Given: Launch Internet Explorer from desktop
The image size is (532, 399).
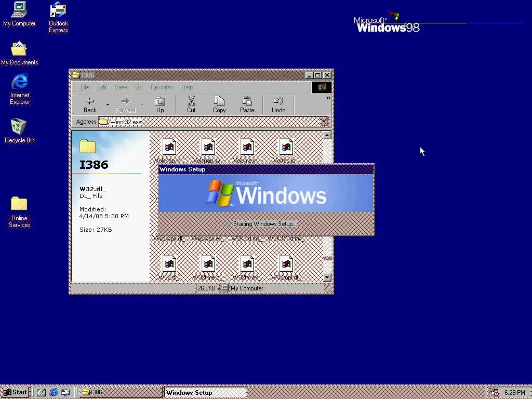Looking at the screenshot, I should pyautogui.click(x=20, y=89).
